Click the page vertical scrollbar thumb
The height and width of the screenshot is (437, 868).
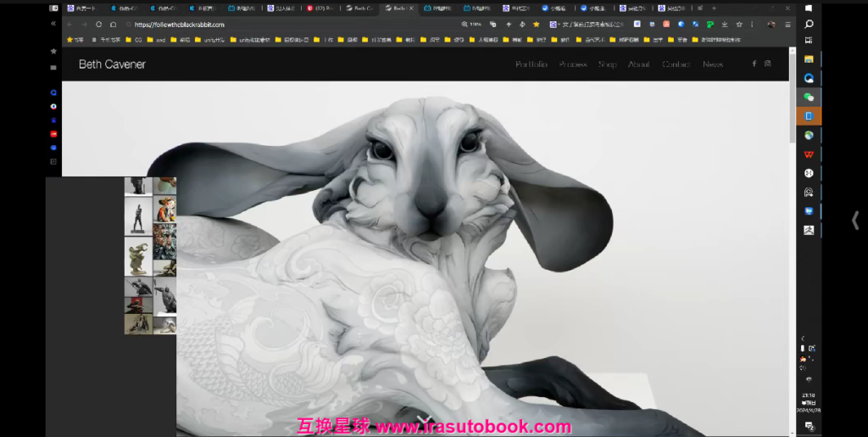click(x=793, y=98)
